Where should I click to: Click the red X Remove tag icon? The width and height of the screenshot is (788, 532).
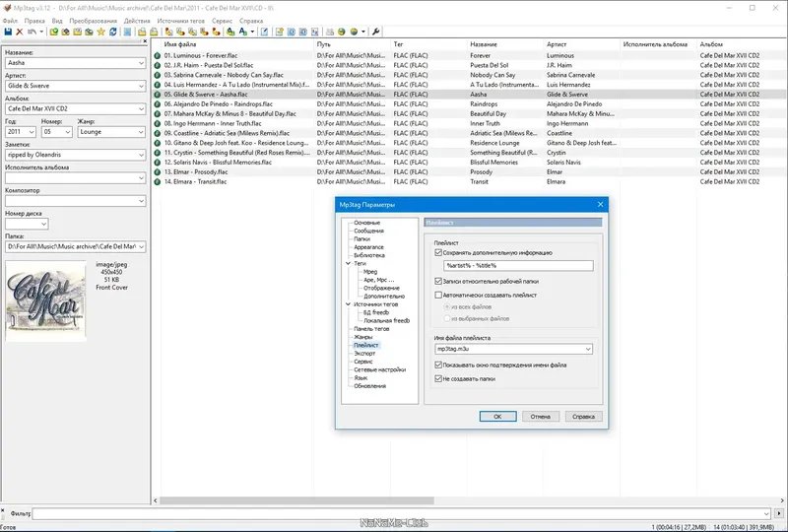coord(19,32)
